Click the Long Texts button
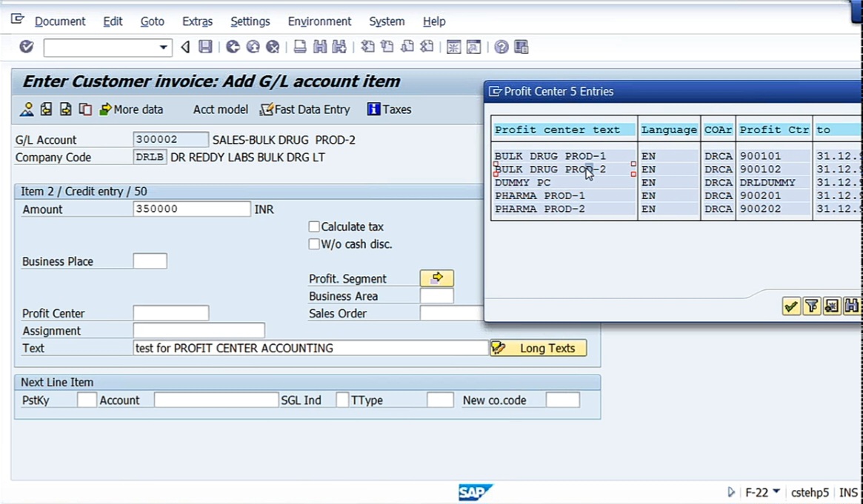The width and height of the screenshot is (863, 504). coord(539,348)
